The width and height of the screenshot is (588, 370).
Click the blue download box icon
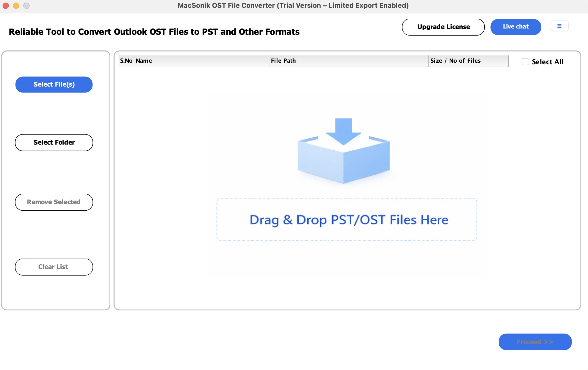(x=343, y=151)
